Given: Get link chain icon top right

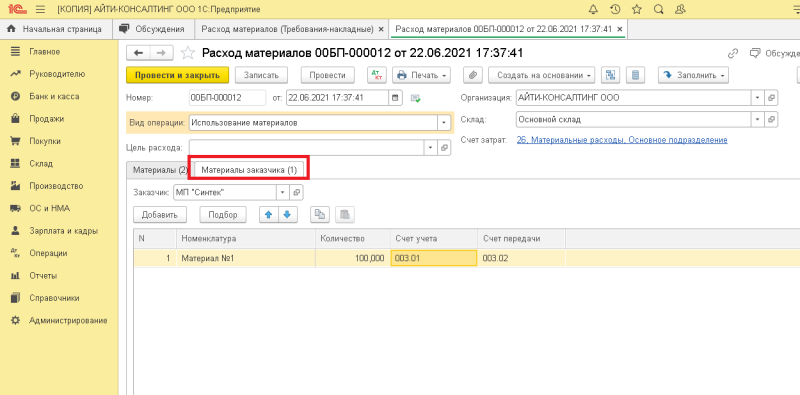Looking at the screenshot, I should coord(733,53).
